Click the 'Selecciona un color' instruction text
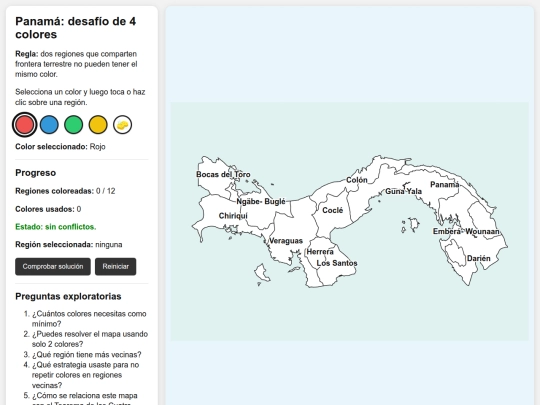Viewport: 540px width, 405px height. [80, 97]
